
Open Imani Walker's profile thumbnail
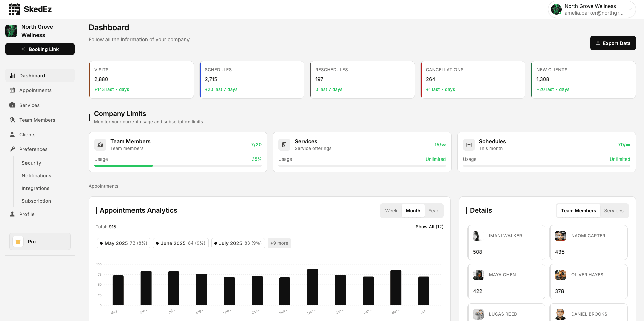pos(478,236)
